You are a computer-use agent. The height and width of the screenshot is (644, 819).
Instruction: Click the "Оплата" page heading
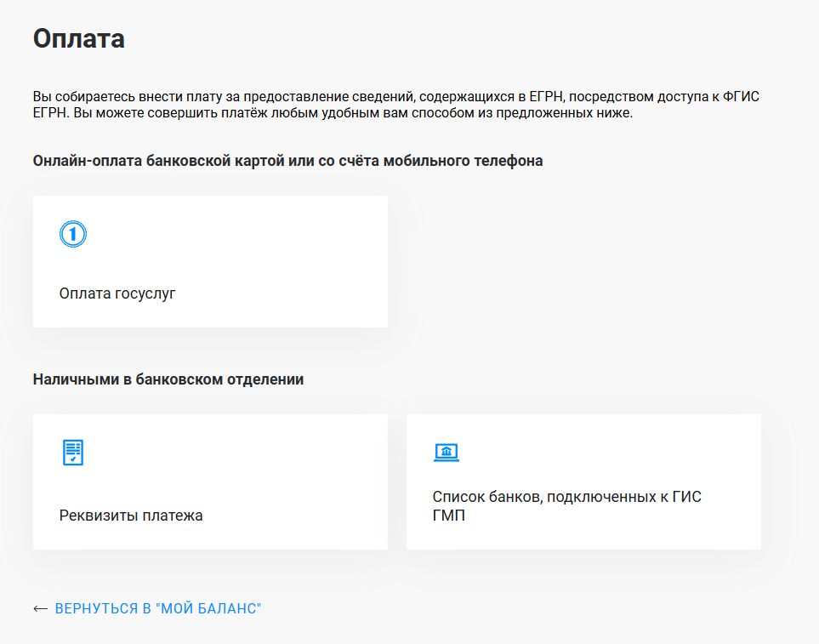click(x=79, y=38)
